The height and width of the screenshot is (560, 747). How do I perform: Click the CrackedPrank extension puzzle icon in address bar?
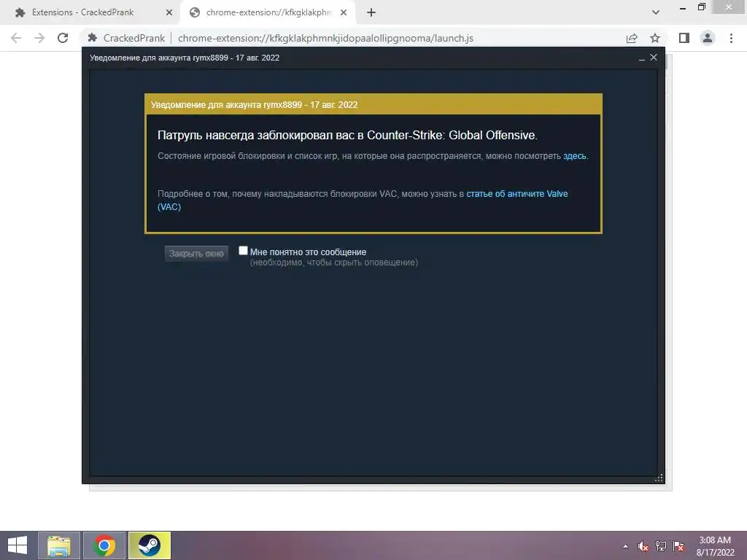[x=93, y=38]
